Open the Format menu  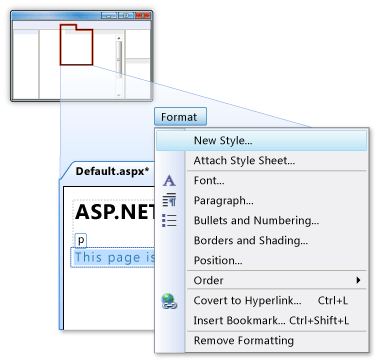[180, 117]
